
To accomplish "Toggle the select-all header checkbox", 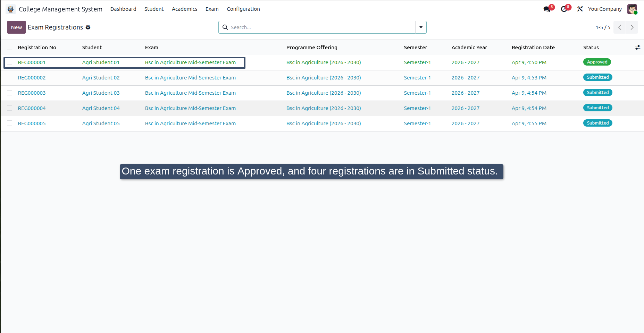I will click(10, 48).
